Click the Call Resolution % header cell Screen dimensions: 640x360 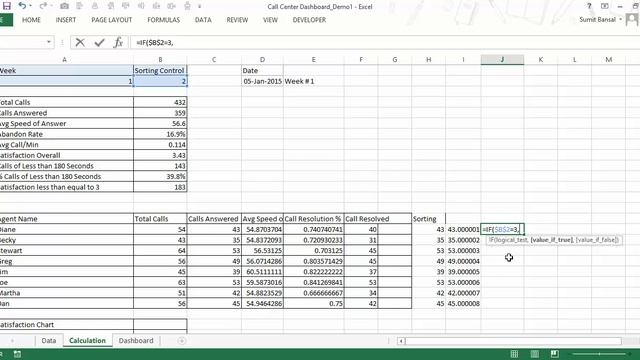tap(313, 219)
